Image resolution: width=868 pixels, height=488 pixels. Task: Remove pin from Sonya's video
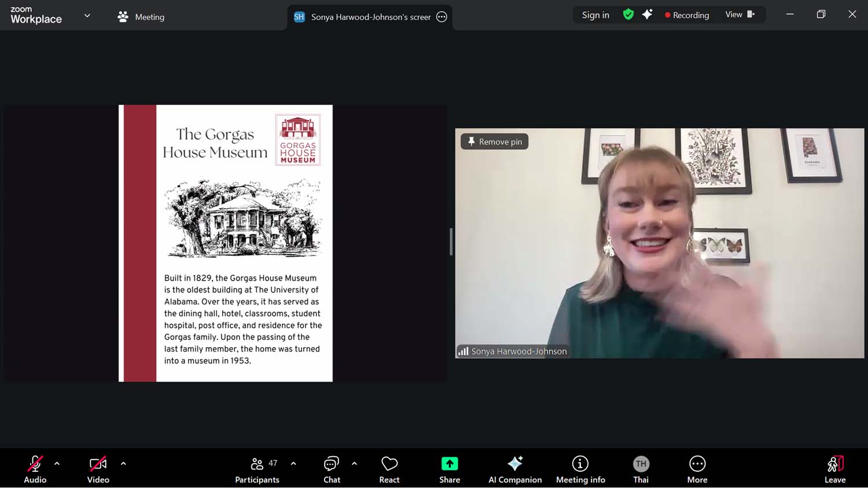click(495, 142)
